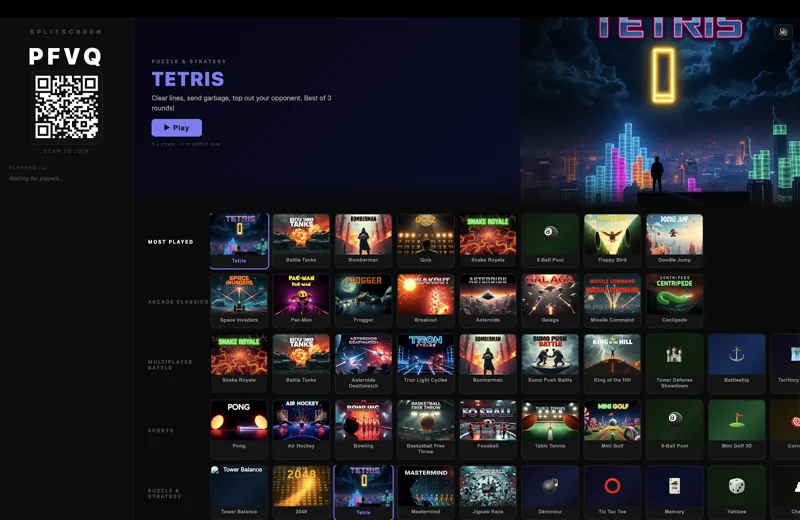800x520 pixels.
Task: Open the Territory map tile
Action: (x=785, y=363)
